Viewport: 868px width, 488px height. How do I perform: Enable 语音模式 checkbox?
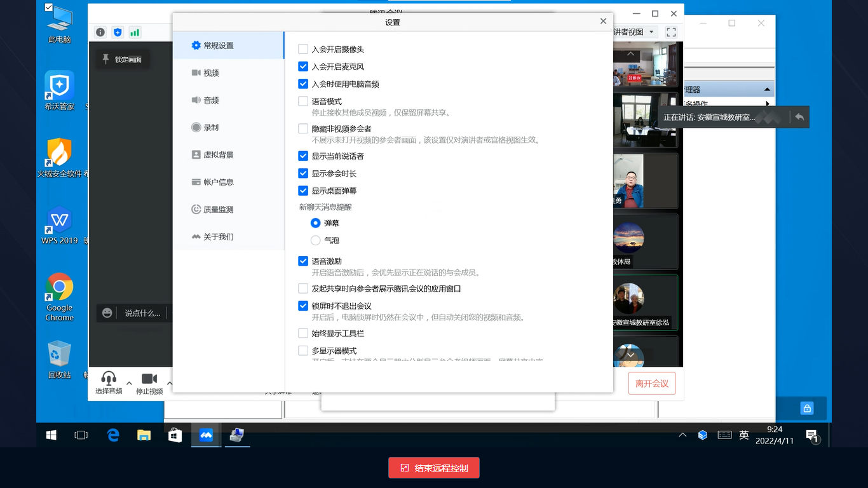[303, 101]
